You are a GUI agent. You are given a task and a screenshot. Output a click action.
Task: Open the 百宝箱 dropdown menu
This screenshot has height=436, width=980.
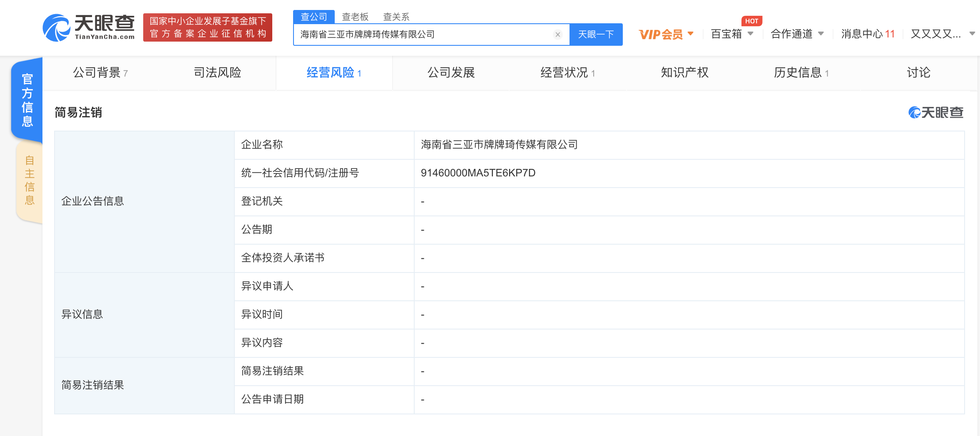732,34
